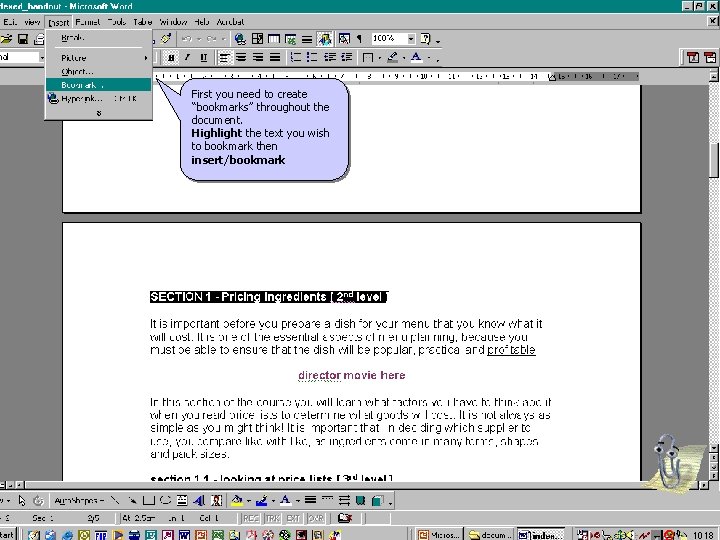Open the Fill Color dropdown arrow

248,501
